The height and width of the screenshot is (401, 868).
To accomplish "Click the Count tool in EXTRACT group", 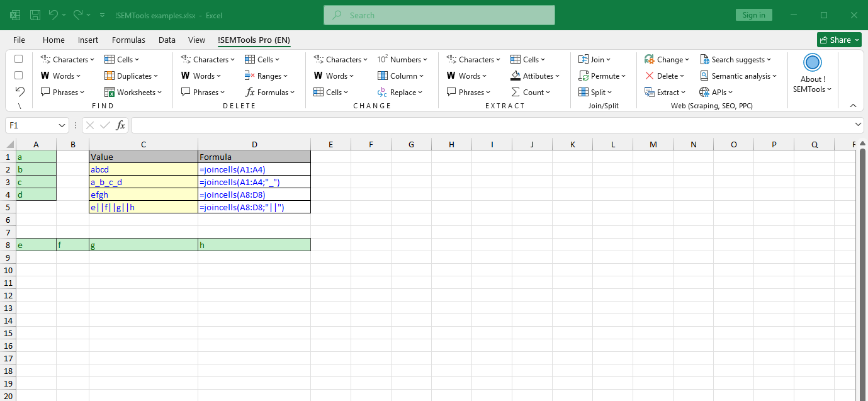I will point(532,92).
